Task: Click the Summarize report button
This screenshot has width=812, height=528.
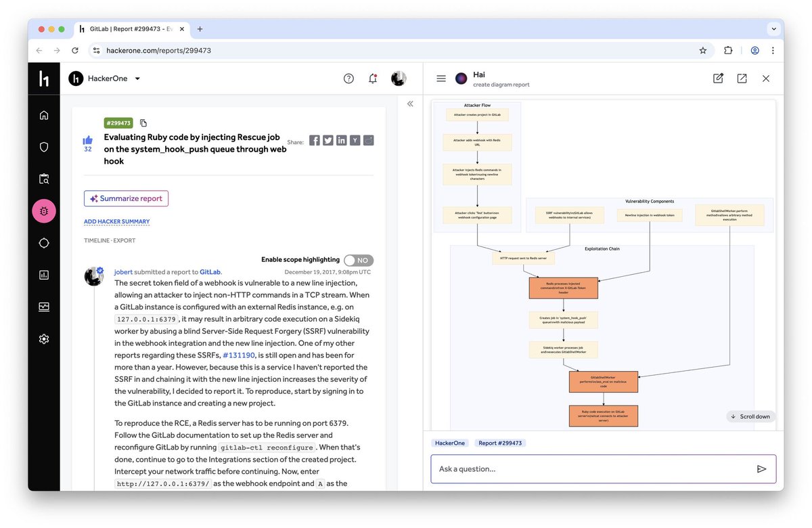Action: pos(127,198)
